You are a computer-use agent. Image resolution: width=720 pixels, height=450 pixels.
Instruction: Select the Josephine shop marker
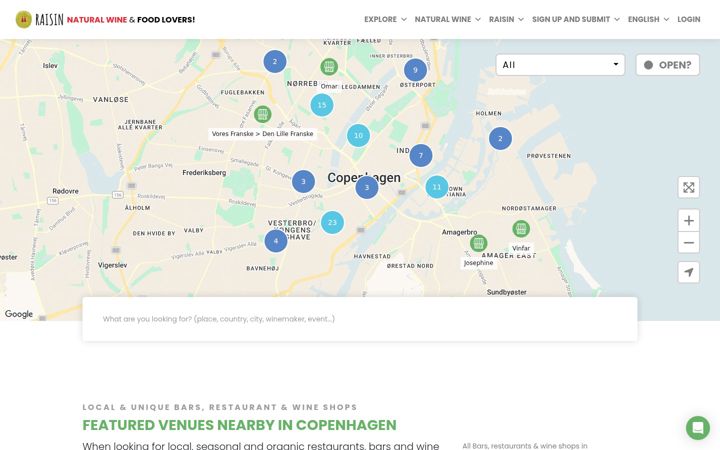tap(478, 243)
